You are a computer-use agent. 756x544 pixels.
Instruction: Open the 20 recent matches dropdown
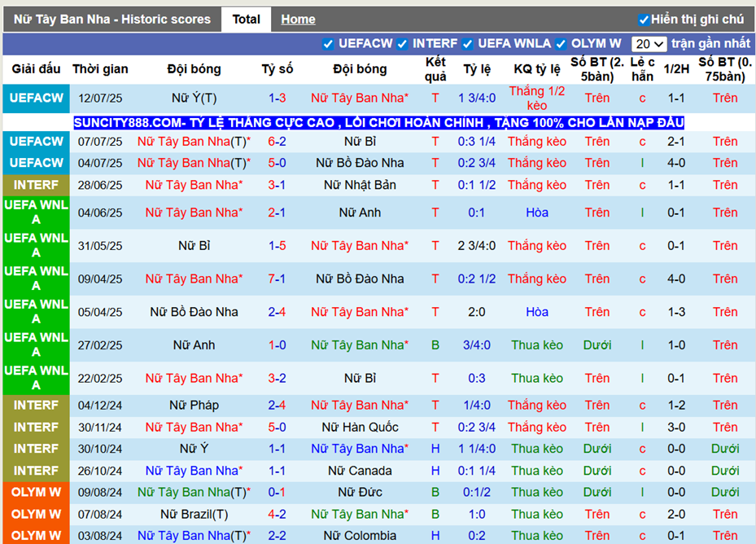pos(649,44)
